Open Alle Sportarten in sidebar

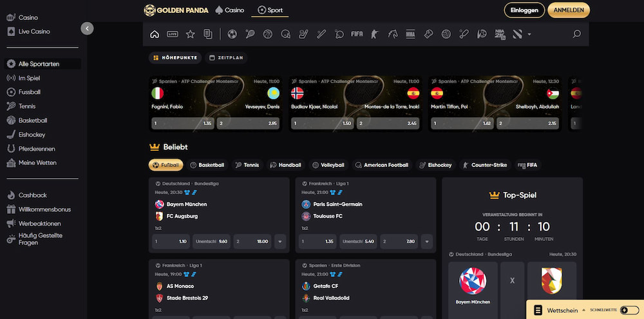(43, 64)
